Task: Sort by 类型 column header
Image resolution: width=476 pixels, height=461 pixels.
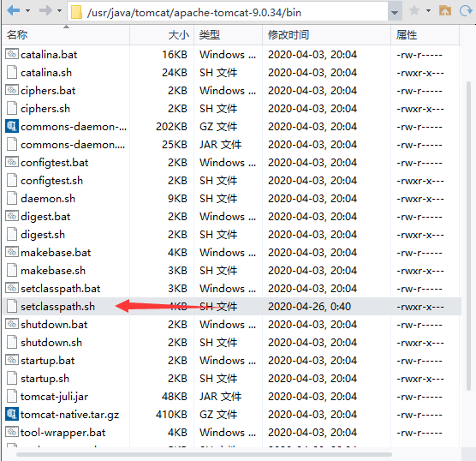Action: pos(229,35)
